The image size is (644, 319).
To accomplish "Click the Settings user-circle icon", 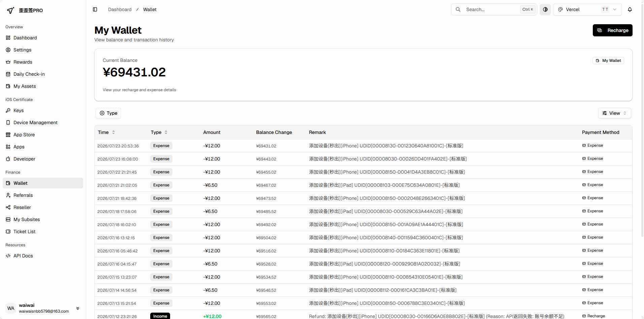I will click(8, 50).
